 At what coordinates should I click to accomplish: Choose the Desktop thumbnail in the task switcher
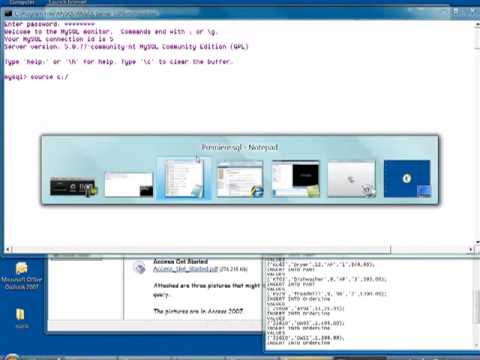coord(407,179)
